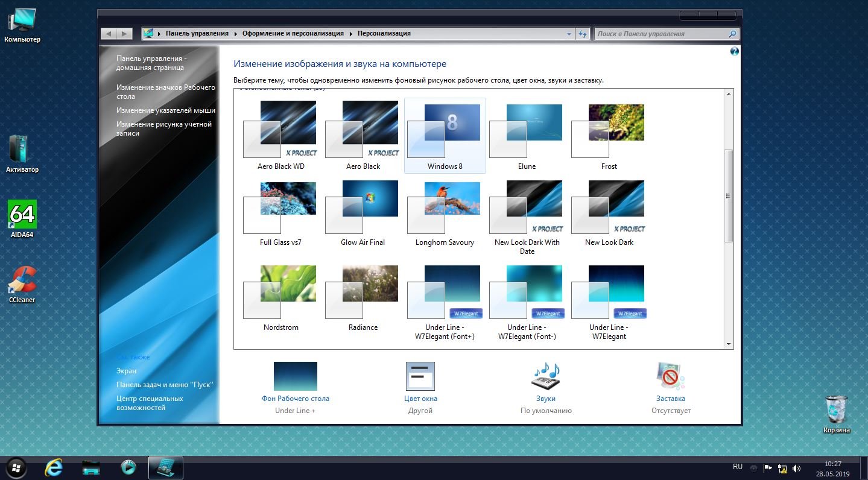Click the Forward navigation arrow
Screen dimensions: 868x480
124,34
